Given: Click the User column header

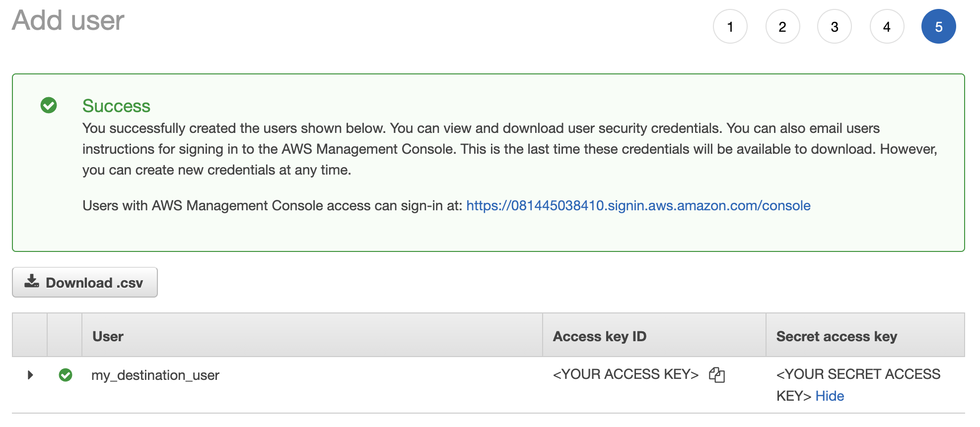Looking at the screenshot, I should (108, 336).
